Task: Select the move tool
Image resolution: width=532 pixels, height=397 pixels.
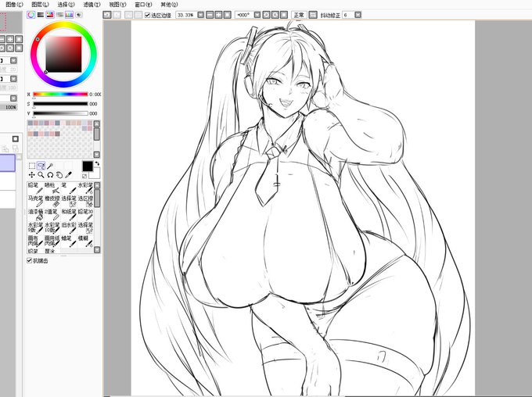Action: pyautogui.click(x=31, y=174)
